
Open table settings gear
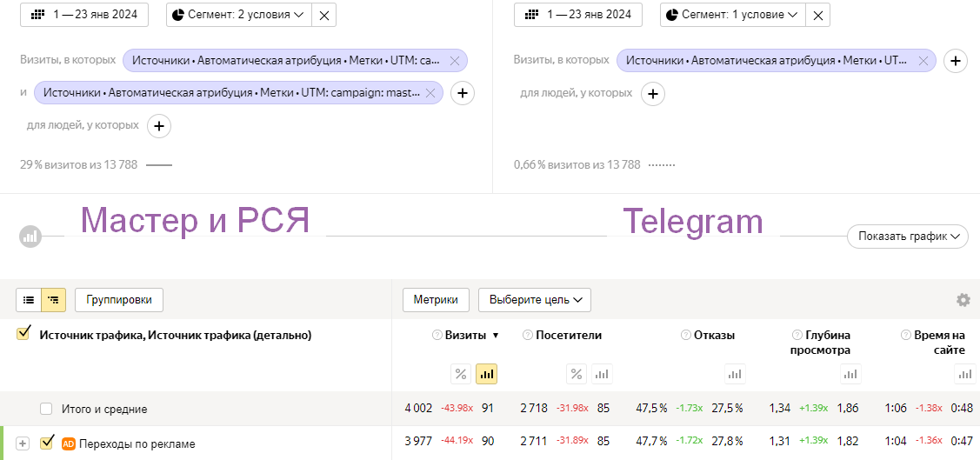pos(963,300)
